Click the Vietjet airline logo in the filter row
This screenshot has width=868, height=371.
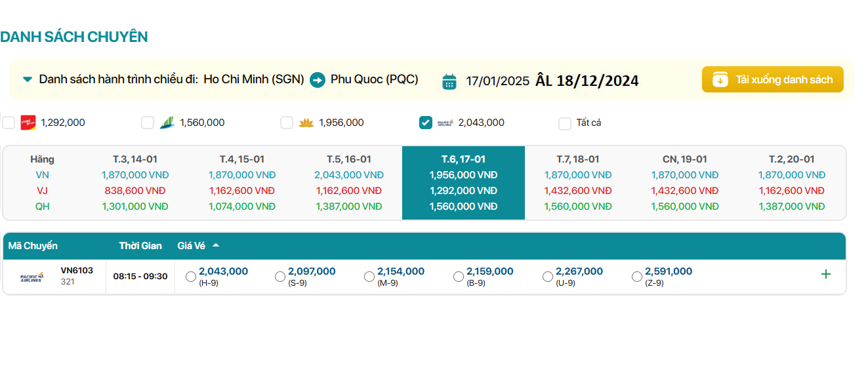point(28,123)
